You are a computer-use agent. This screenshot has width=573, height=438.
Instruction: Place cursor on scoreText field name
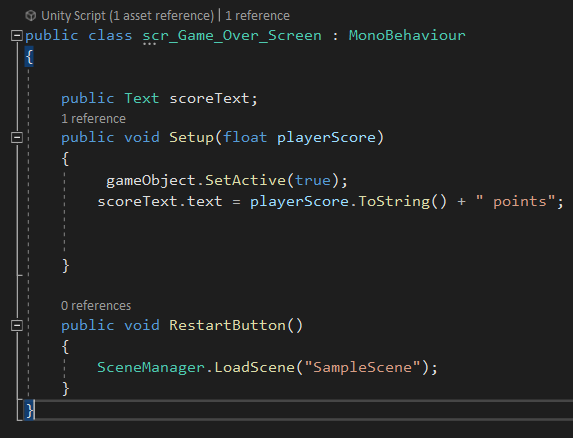(x=209, y=98)
